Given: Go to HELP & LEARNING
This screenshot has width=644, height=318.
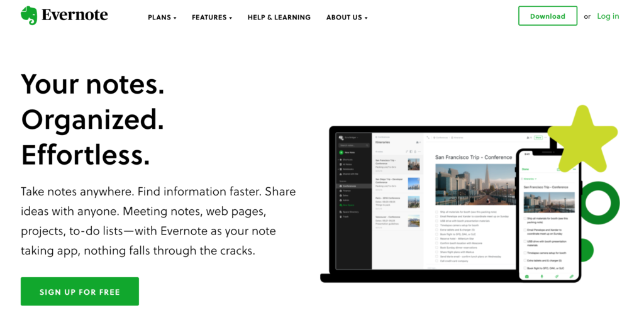Looking at the screenshot, I should tap(279, 17).
